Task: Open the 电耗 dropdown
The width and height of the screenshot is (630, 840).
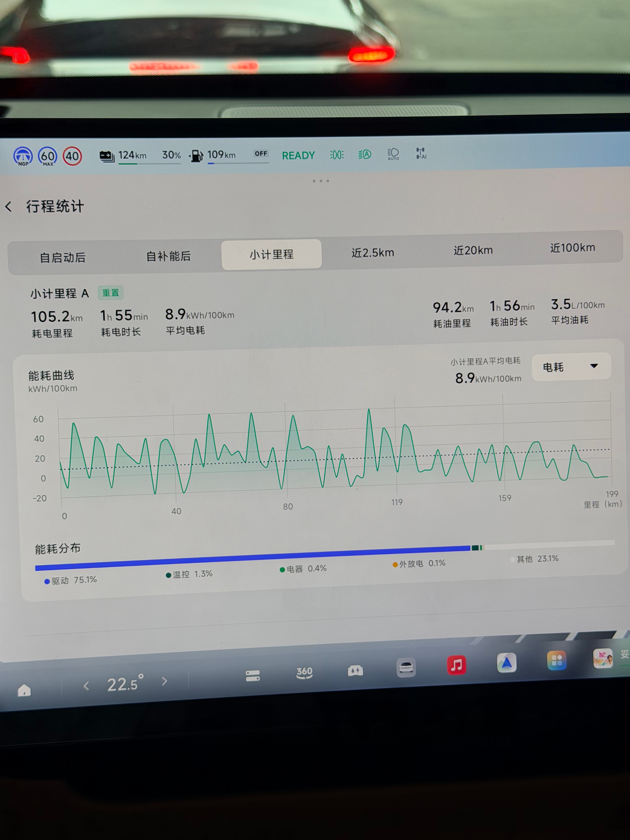Action: click(x=571, y=367)
